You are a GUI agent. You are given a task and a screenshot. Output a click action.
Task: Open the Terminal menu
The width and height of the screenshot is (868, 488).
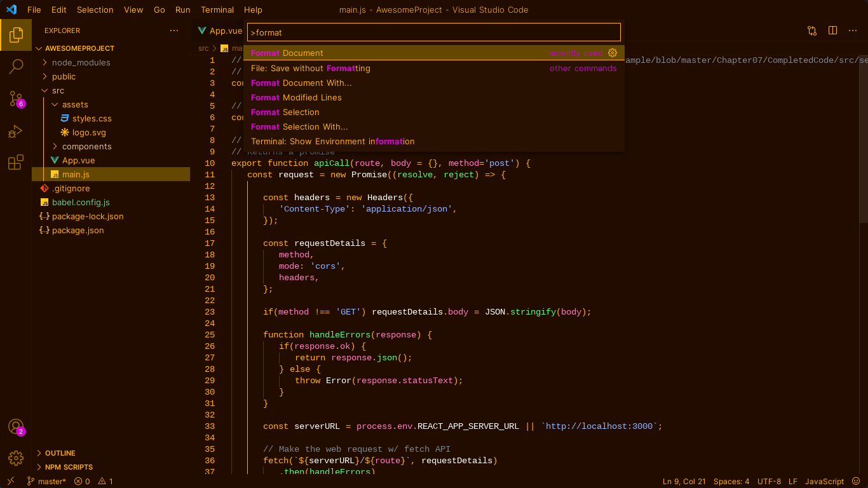(x=217, y=10)
